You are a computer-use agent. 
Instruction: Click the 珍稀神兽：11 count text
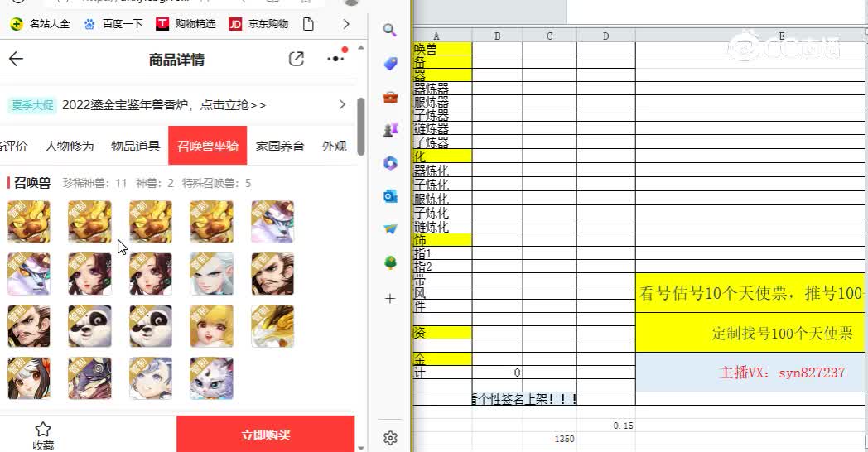94,183
